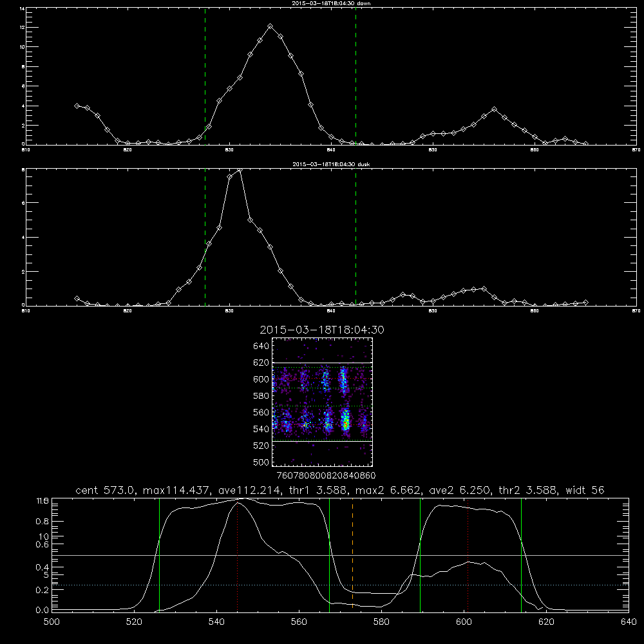Click the "max114.437" value in stats line
The width and height of the screenshot is (644, 644).
(177, 490)
